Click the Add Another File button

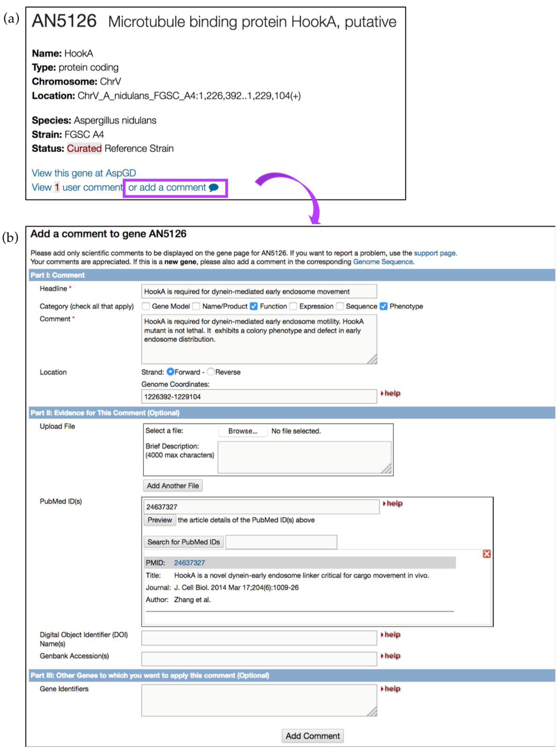[173, 486]
